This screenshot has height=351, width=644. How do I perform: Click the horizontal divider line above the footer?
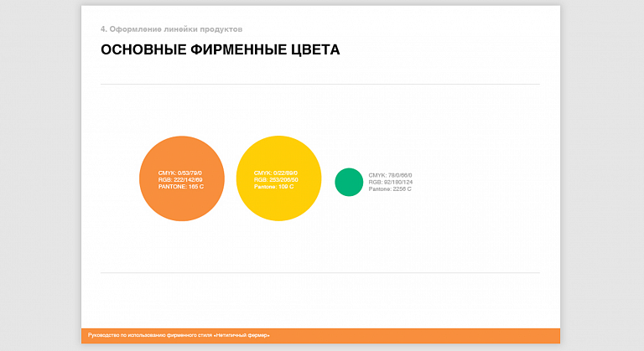[320, 272]
